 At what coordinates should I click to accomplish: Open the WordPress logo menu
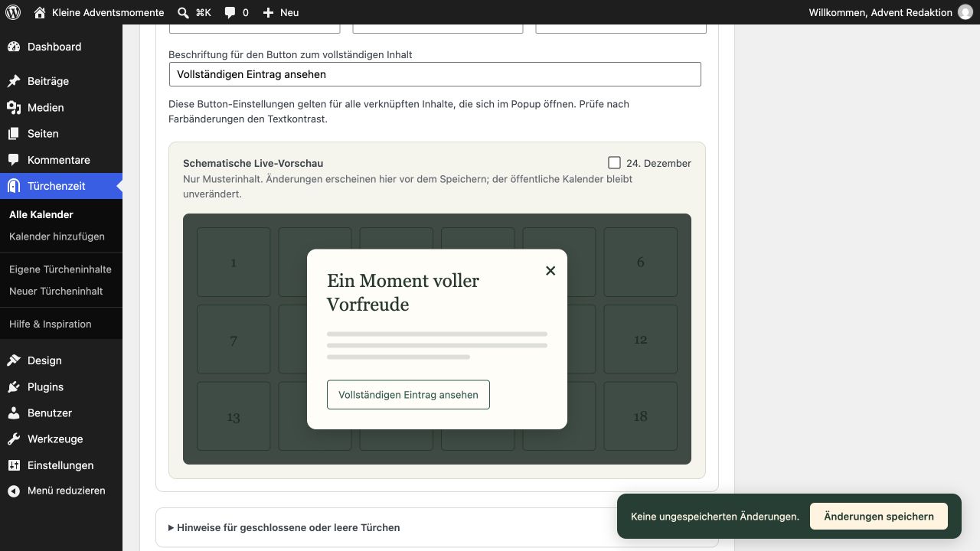click(x=13, y=12)
